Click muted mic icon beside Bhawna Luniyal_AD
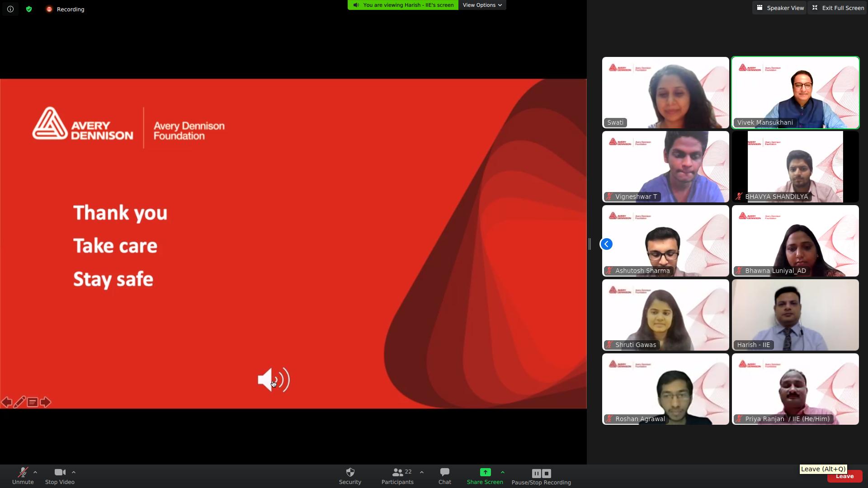Screen dimensions: 868x488 point(739,271)
